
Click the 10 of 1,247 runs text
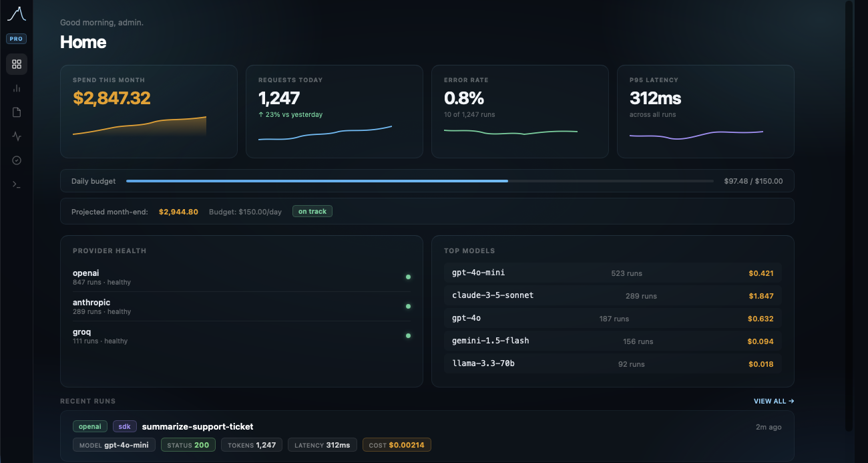(469, 115)
